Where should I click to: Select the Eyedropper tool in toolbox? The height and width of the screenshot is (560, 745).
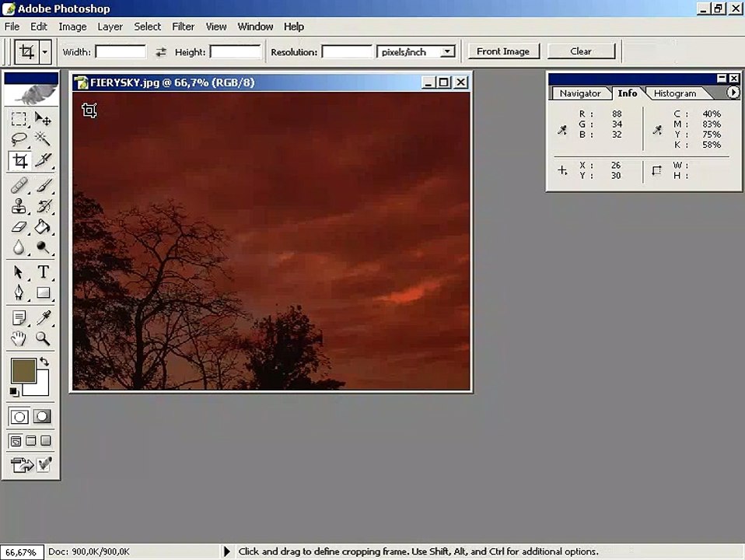(x=43, y=317)
